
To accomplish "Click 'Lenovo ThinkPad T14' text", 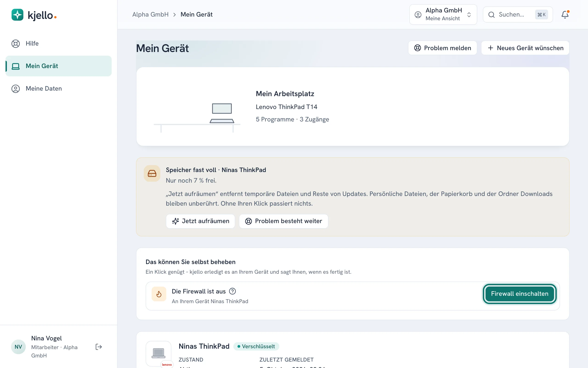I will coord(286,107).
